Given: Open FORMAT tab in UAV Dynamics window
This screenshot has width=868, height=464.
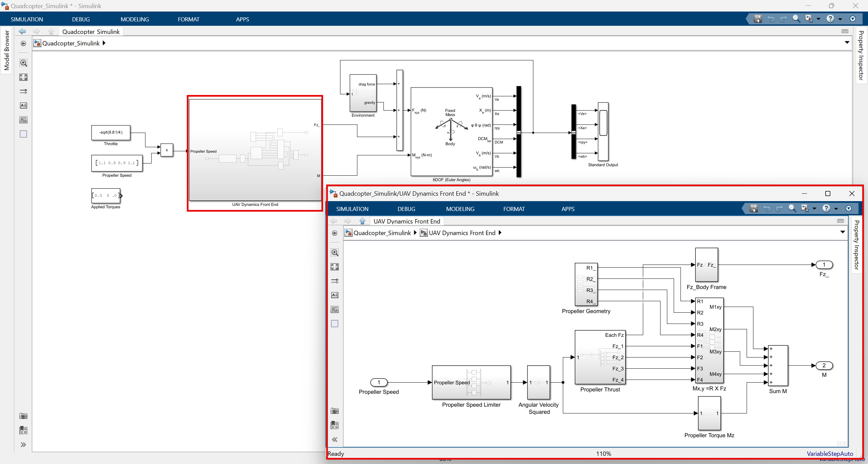Looking at the screenshot, I should 514,209.
